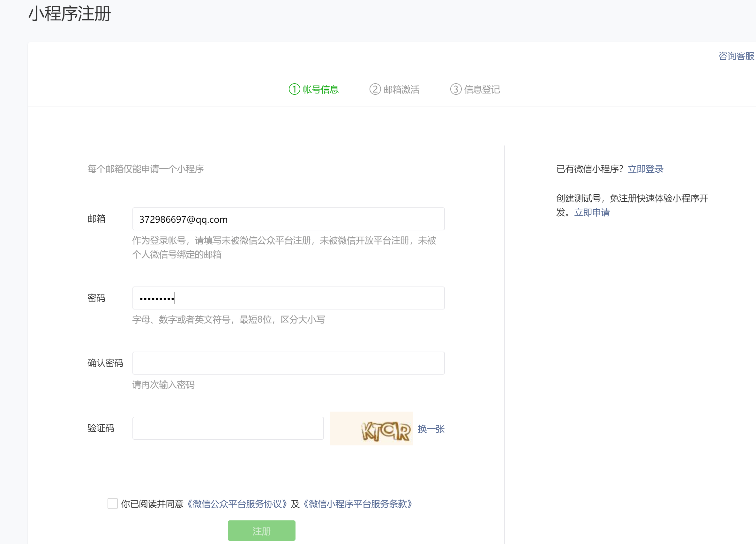Click the KTCR captcha image

pyautogui.click(x=372, y=428)
